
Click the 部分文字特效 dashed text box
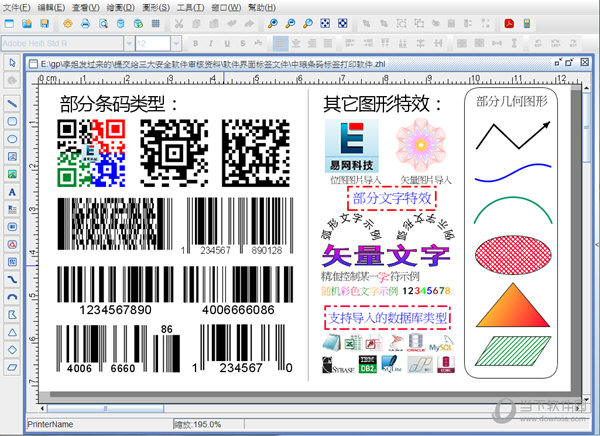(392, 198)
